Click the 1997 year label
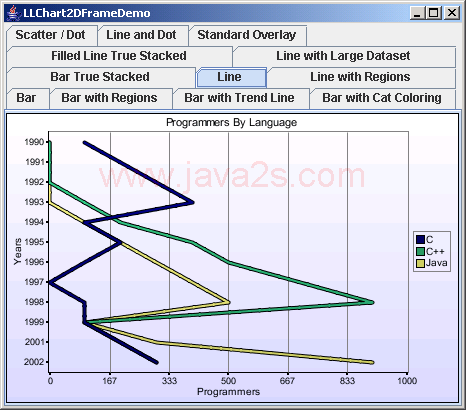The height and width of the screenshot is (410, 466). coord(34,282)
